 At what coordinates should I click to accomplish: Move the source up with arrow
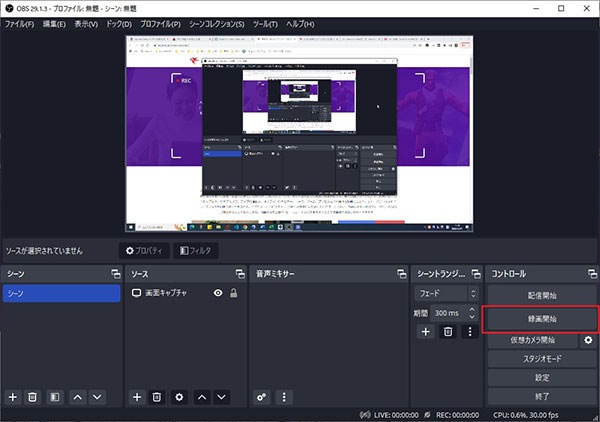coord(203,397)
